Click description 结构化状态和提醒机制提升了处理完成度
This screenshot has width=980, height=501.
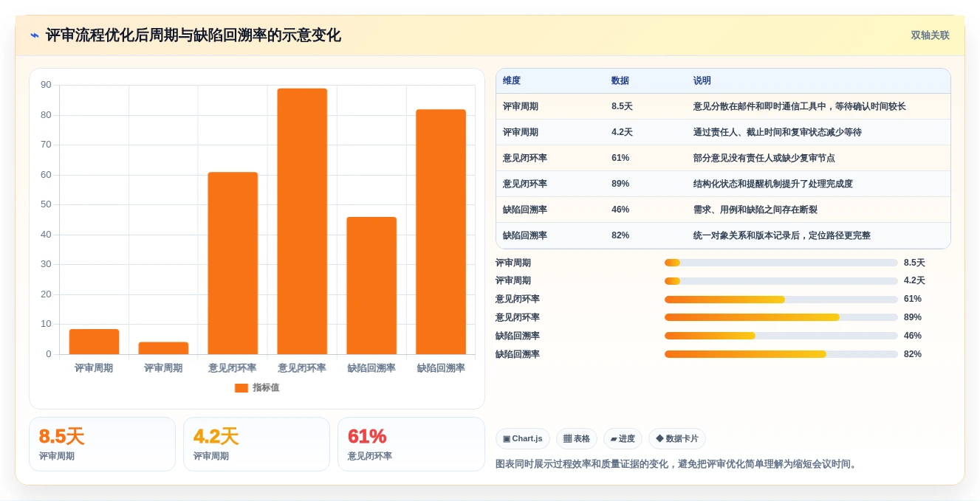773,184
